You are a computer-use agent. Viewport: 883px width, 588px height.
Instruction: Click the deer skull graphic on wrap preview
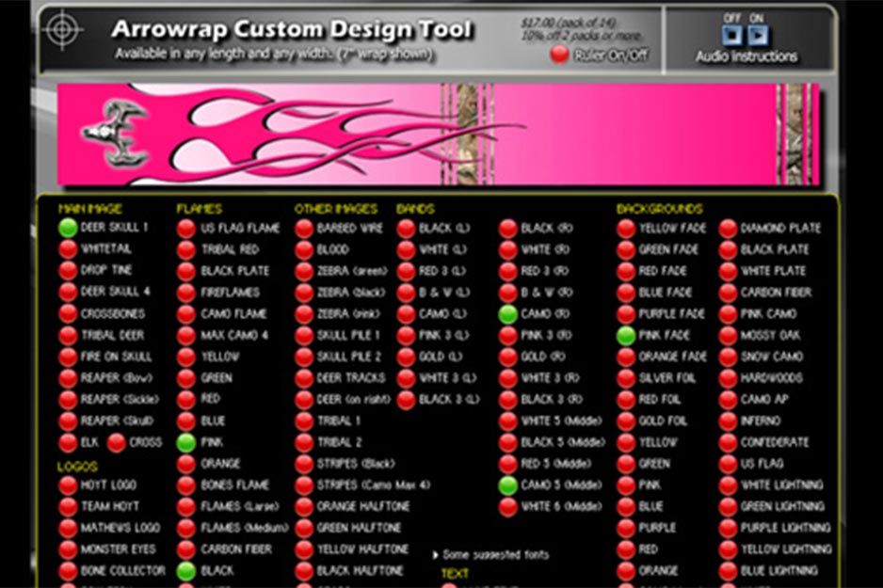tap(115, 133)
